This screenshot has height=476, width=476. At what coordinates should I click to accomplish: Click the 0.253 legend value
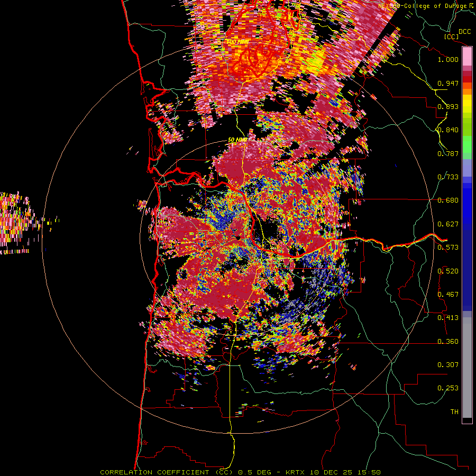(448, 388)
